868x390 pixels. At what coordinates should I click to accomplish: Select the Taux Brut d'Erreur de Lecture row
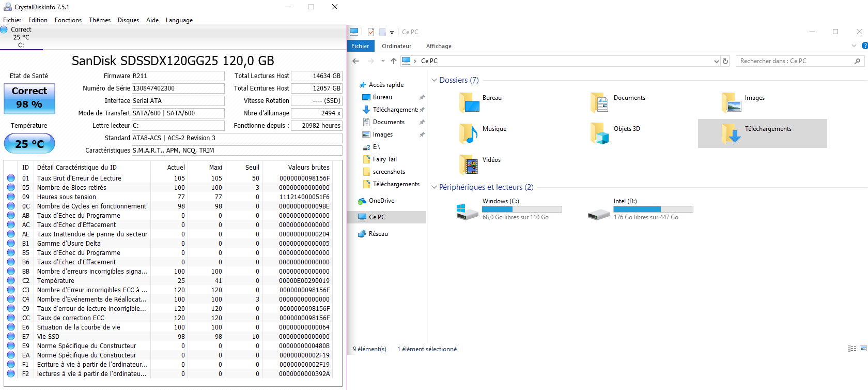pos(168,178)
